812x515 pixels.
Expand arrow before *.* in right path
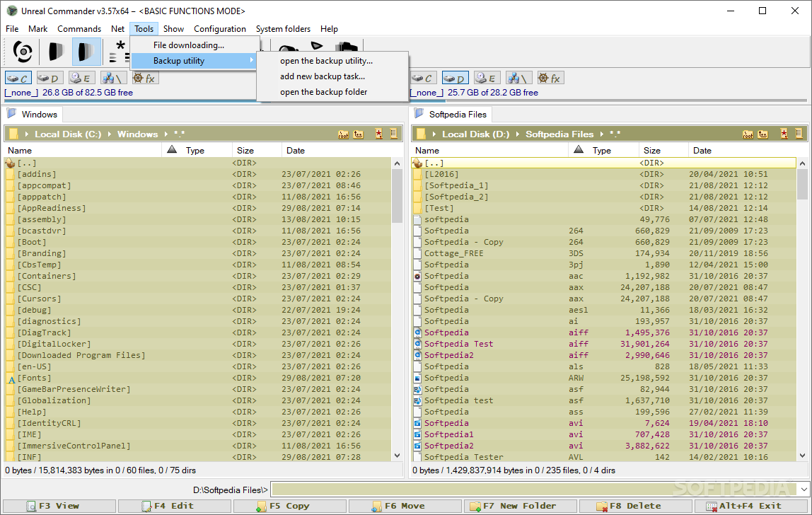coord(602,134)
